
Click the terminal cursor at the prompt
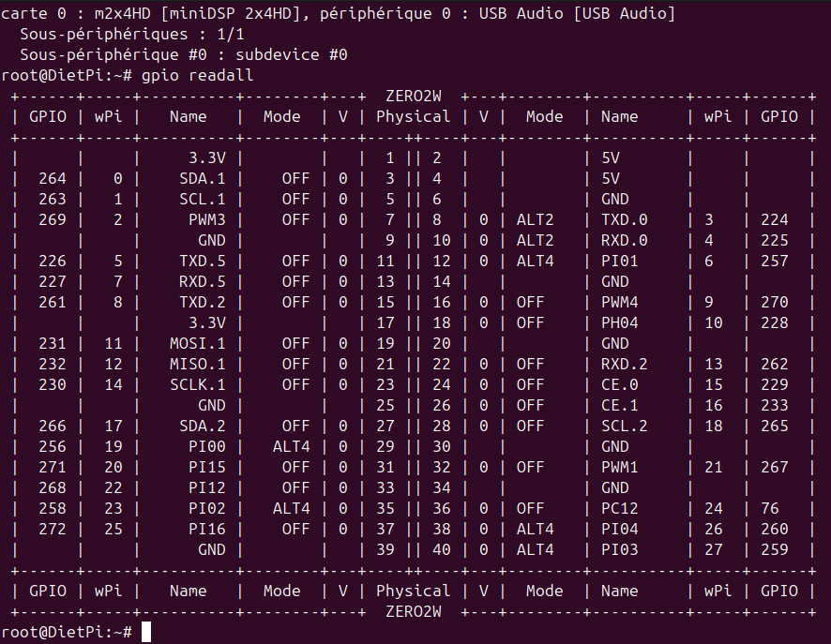(x=146, y=632)
